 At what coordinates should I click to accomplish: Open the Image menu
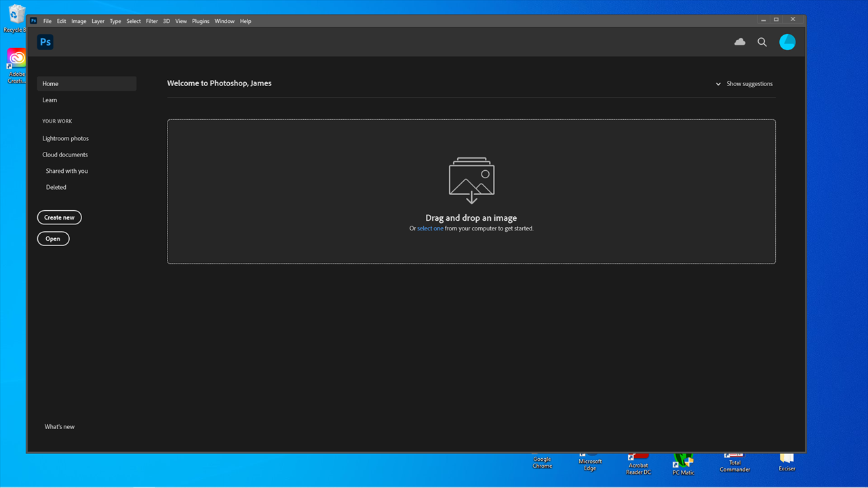pos(79,21)
